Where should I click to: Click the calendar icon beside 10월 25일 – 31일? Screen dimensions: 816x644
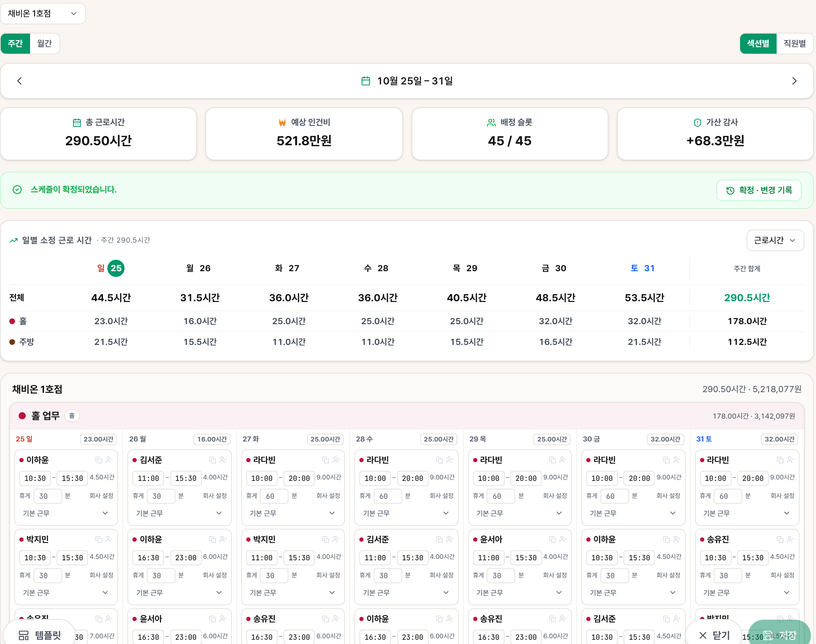coord(365,81)
